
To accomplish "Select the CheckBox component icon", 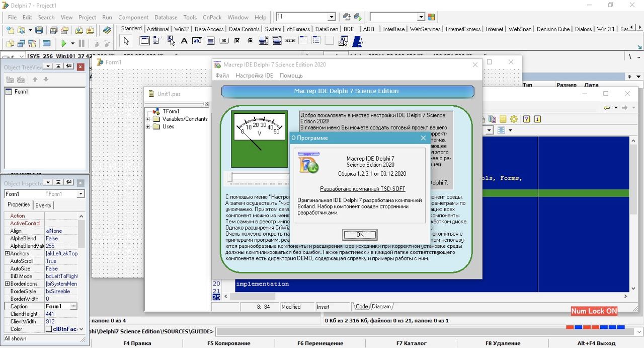I will pos(237,41).
